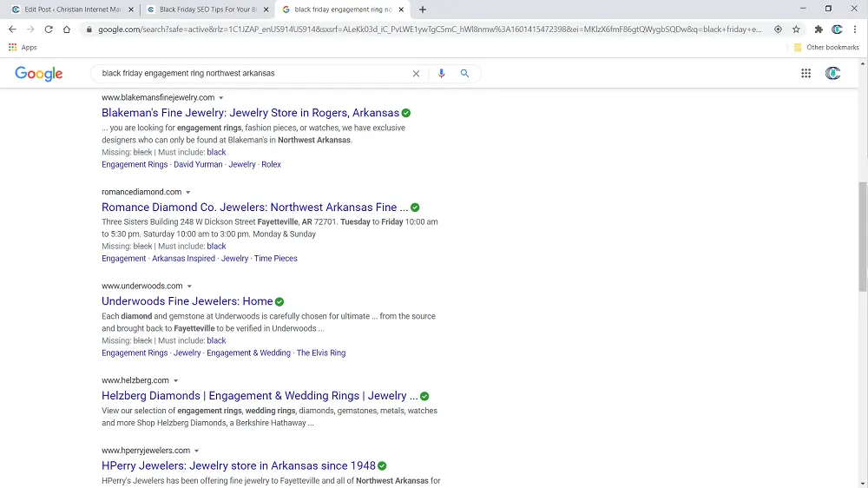The width and height of the screenshot is (868, 488).
Task: Open HPerry Jewelers result title
Action: coord(239,465)
